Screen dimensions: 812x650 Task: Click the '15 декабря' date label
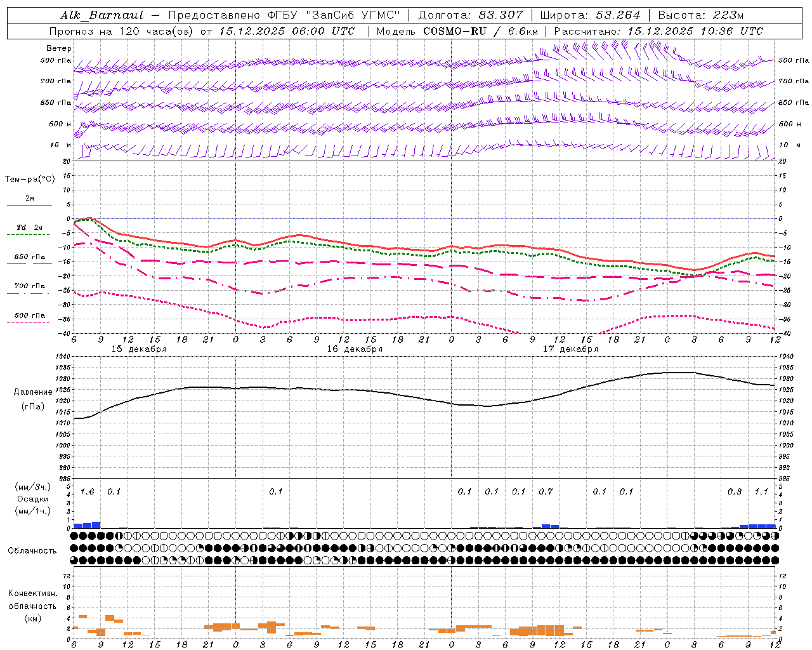pyautogui.click(x=139, y=349)
